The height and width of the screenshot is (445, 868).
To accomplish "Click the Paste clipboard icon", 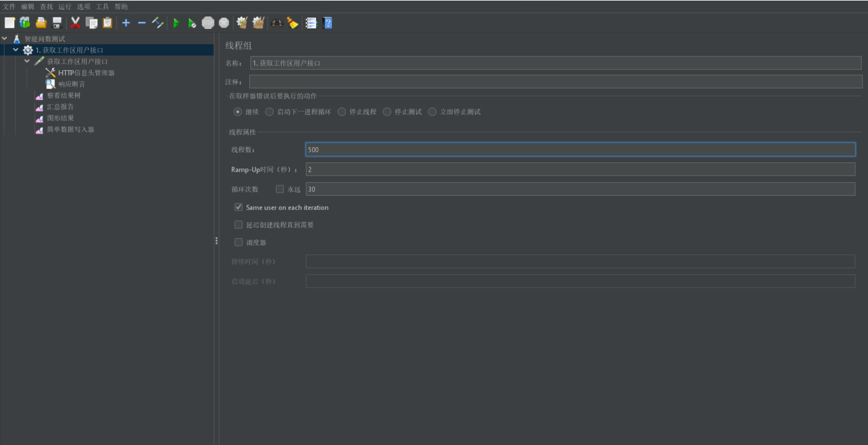I will pyautogui.click(x=107, y=23).
